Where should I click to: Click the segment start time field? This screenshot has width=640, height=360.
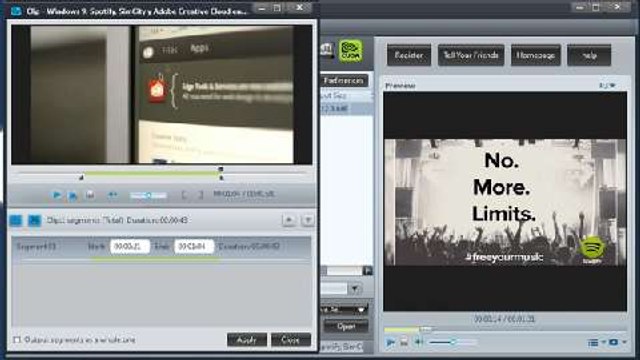click(x=129, y=247)
